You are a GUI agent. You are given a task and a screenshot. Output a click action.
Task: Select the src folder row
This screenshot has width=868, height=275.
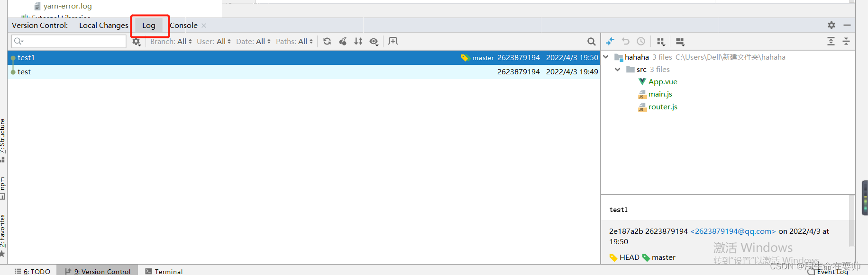tap(728, 70)
